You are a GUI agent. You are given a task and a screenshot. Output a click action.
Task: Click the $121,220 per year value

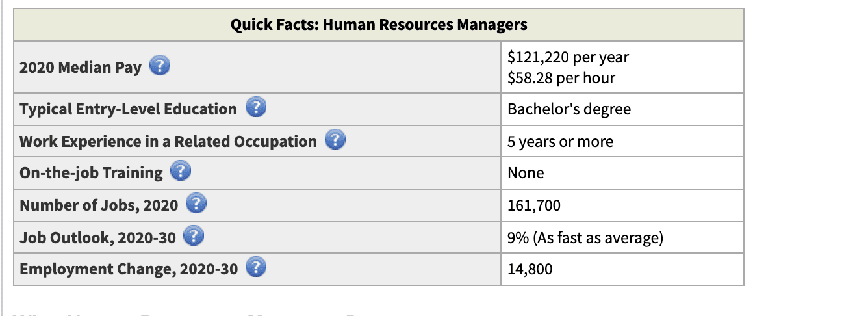click(x=568, y=57)
